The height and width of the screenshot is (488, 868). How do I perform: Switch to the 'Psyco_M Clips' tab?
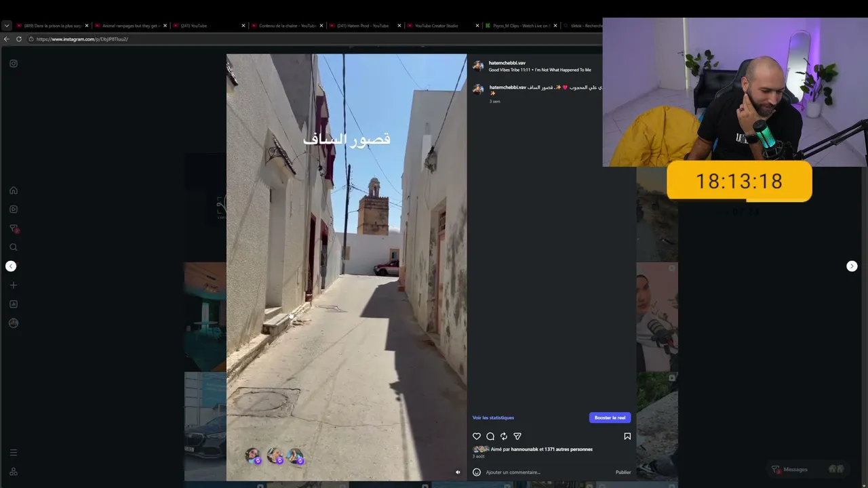pyautogui.click(x=521, y=26)
